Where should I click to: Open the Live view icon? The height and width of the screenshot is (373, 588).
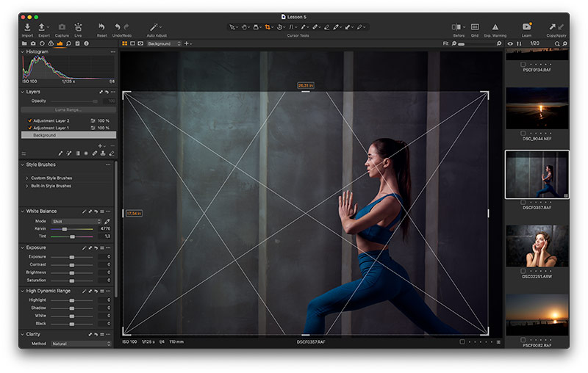click(78, 27)
